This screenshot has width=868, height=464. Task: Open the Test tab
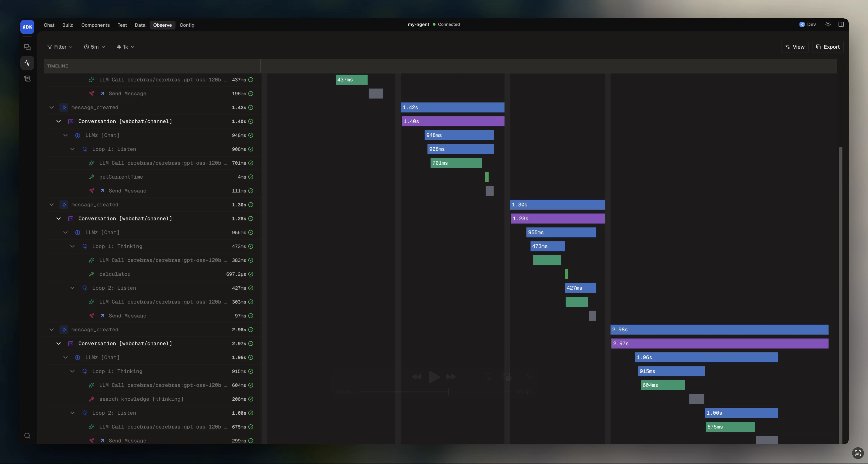click(x=122, y=25)
